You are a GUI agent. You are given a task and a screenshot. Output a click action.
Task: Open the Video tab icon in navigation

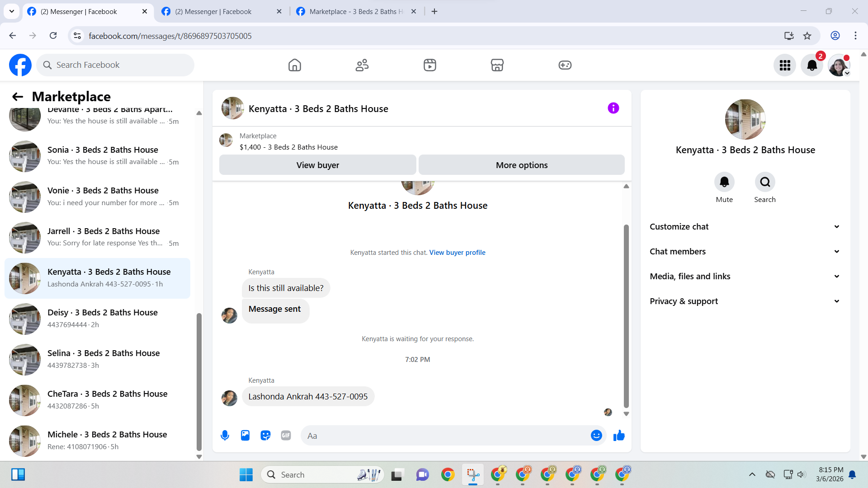pyautogui.click(x=429, y=65)
